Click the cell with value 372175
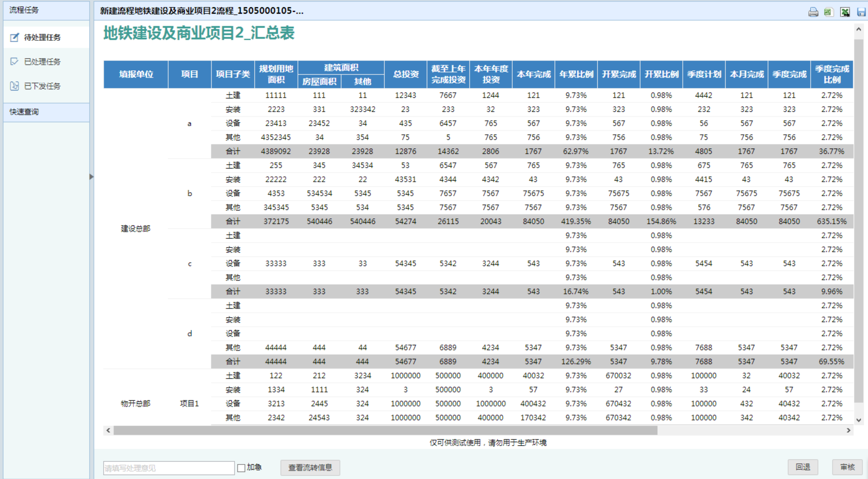Viewport: 868px width, 479px height. 276,221
